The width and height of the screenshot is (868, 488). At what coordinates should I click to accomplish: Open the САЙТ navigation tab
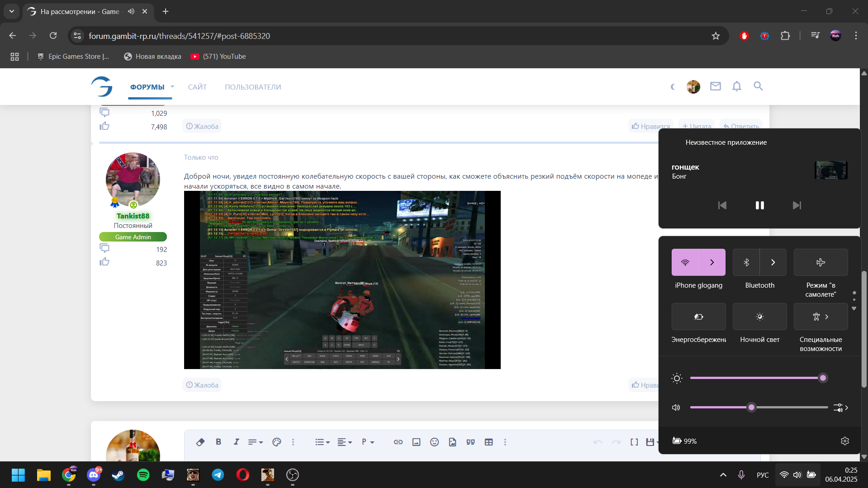point(197,87)
